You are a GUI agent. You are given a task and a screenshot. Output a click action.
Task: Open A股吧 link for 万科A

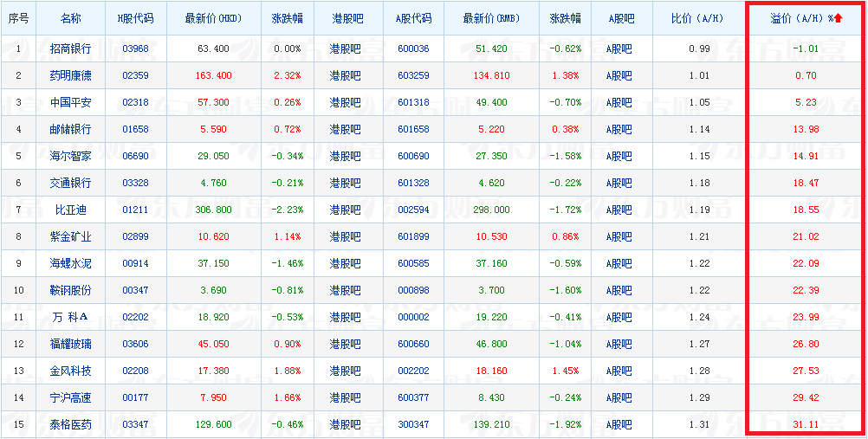click(x=619, y=317)
